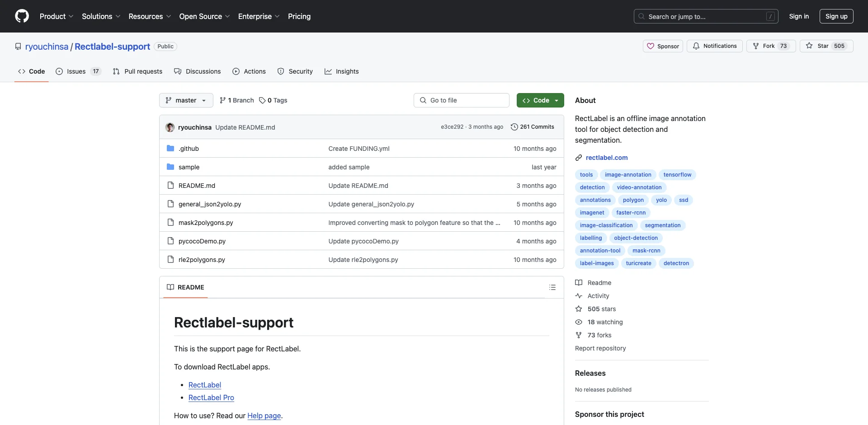Expand the Open Source menu
The width and height of the screenshot is (868, 425).
coord(204,16)
